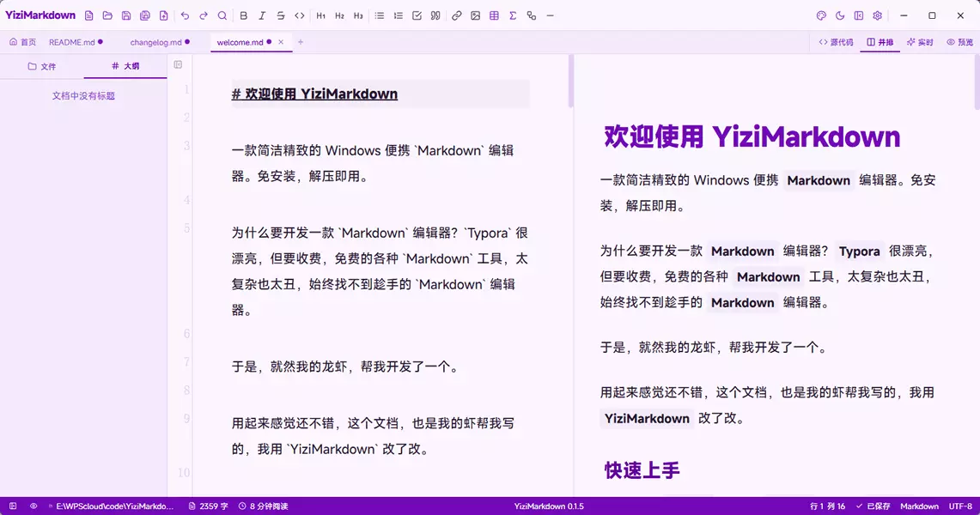Add a new tab with the plus button

pyautogui.click(x=301, y=42)
